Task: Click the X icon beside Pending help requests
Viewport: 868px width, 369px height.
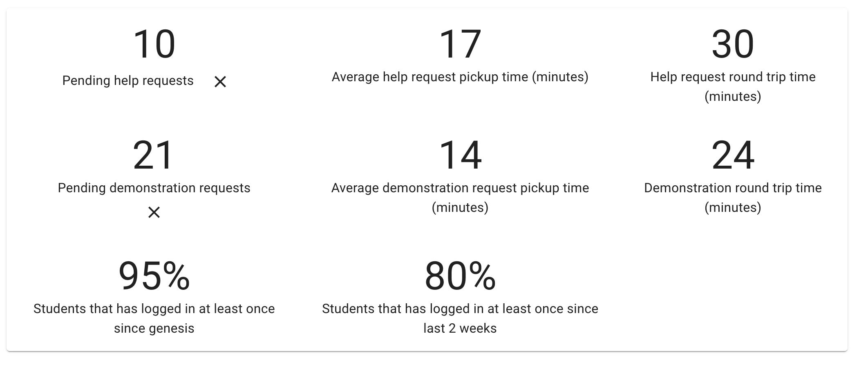Action: pos(220,82)
